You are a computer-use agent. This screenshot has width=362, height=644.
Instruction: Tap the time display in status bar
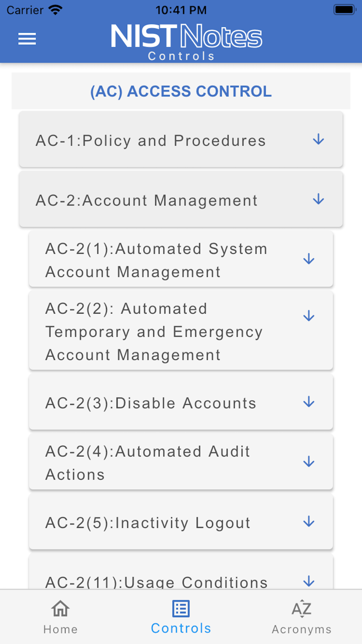click(x=181, y=9)
